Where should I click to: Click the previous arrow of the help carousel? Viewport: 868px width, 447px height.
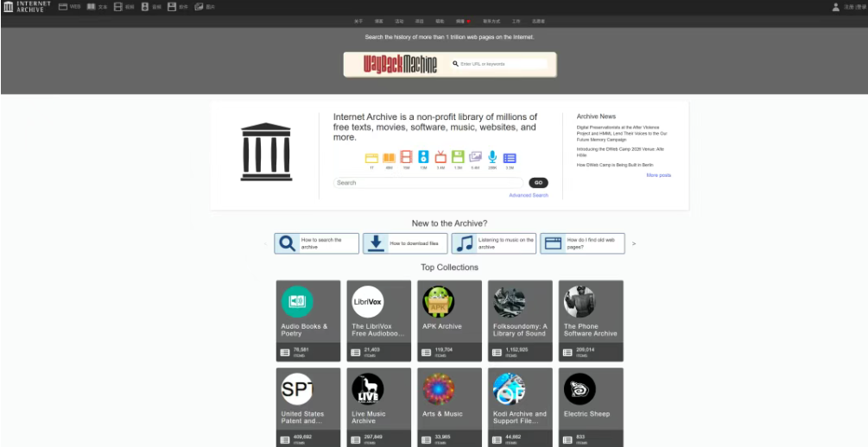click(x=266, y=243)
